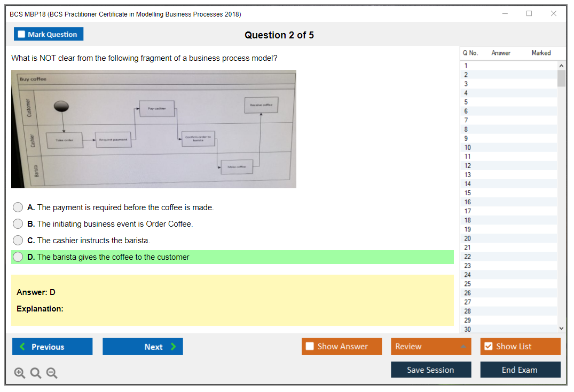
Task: Click the business process diagram image
Action: coord(154,129)
